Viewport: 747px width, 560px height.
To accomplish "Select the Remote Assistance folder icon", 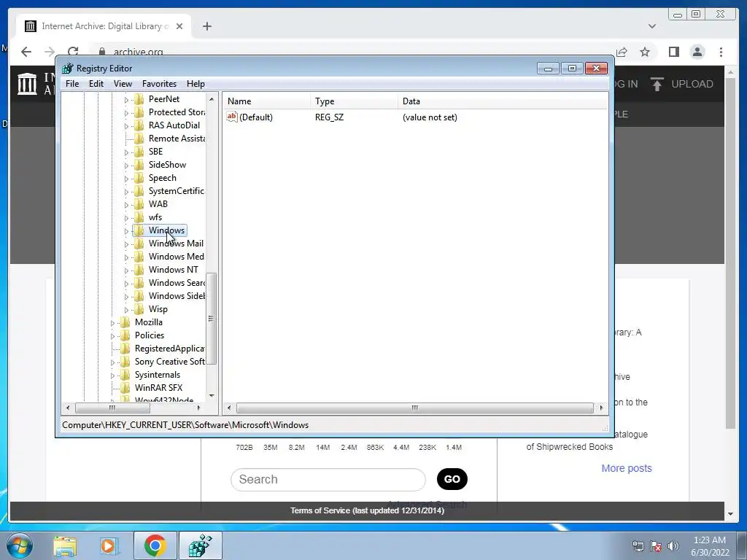I will pos(139,139).
